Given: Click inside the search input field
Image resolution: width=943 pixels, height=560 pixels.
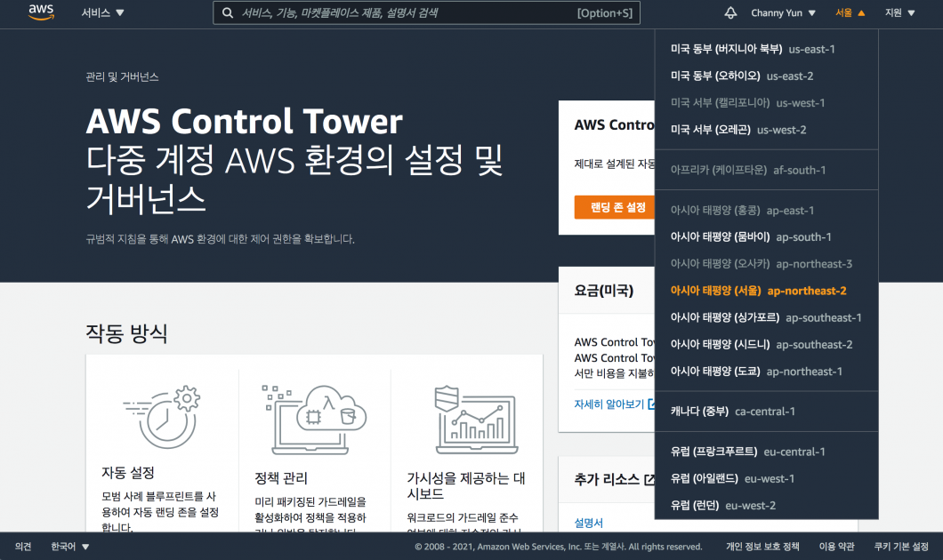Looking at the screenshot, I should pos(400,12).
